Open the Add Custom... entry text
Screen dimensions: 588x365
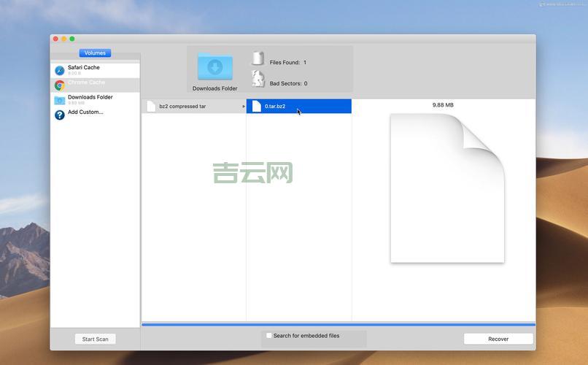[85, 112]
